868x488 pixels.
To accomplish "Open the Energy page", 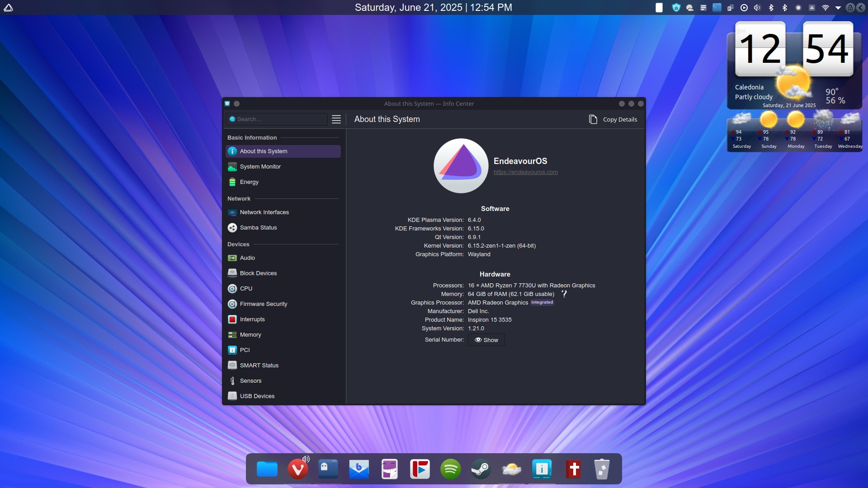I will (x=249, y=182).
